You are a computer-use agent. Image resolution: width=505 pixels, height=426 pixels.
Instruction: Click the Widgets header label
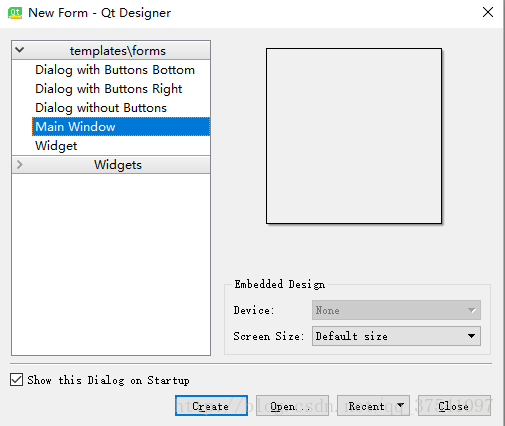pyautogui.click(x=118, y=165)
